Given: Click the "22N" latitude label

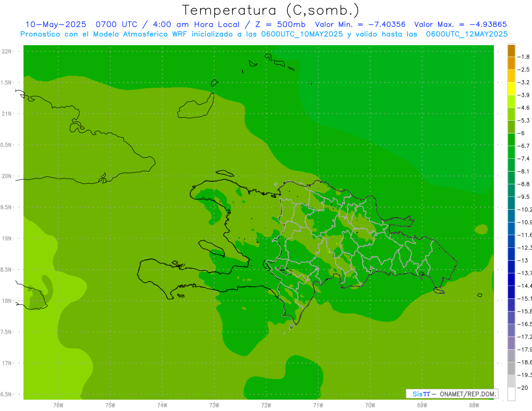Looking at the screenshot, I should pos(7,51).
